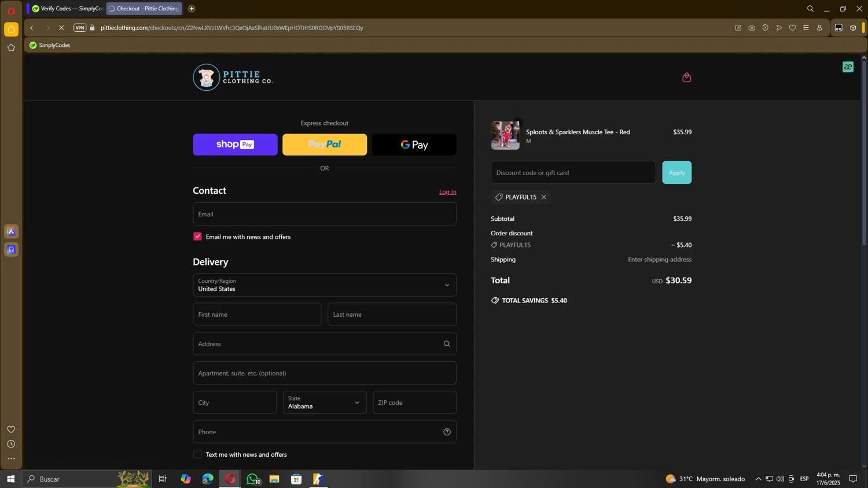Click the browser address bar URL
Image resolution: width=868 pixels, height=488 pixels.
231,28
